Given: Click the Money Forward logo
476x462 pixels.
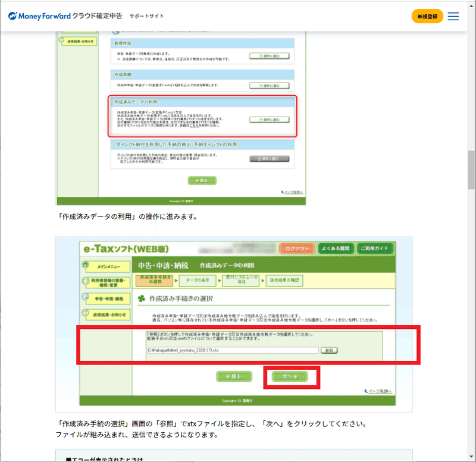Looking at the screenshot, I should coord(39,16).
